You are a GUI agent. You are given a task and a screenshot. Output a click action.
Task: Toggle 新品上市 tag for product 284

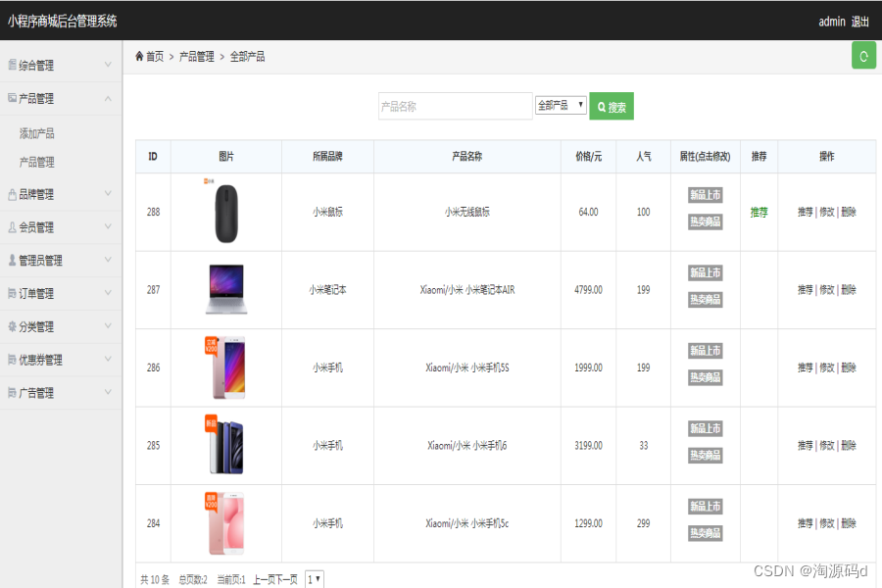click(x=706, y=506)
